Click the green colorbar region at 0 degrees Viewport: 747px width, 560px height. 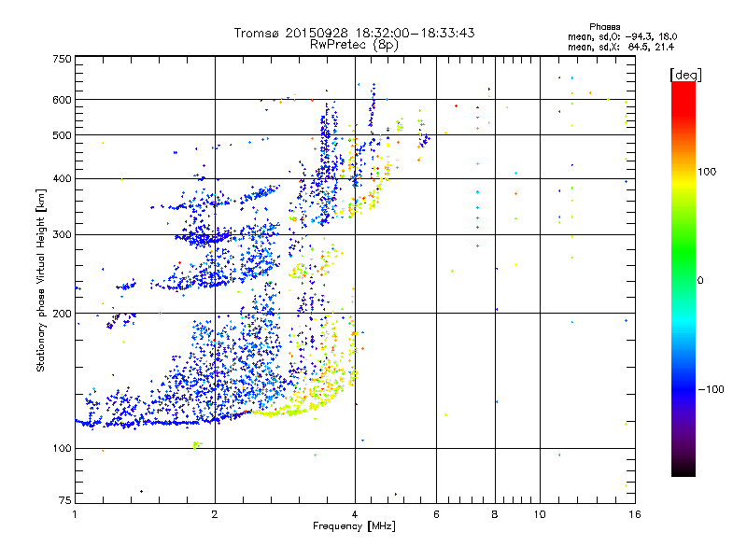tap(684, 281)
